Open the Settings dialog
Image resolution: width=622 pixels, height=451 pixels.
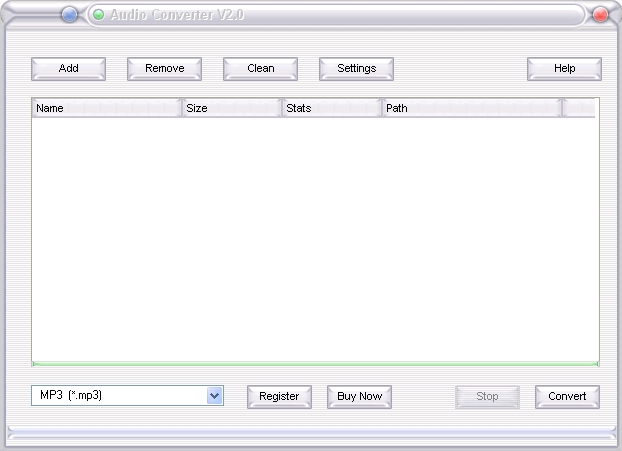coord(357,69)
